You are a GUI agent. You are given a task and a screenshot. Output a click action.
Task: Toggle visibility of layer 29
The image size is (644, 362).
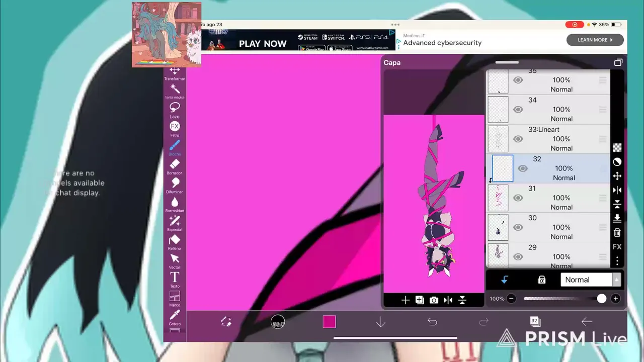(x=518, y=256)
